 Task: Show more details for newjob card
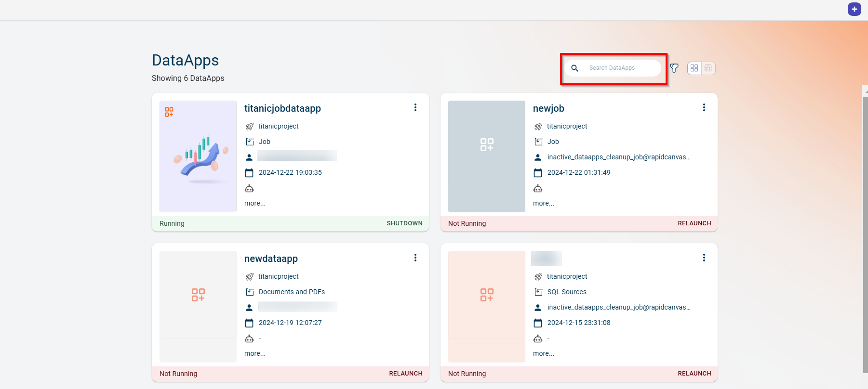point(543,204)
